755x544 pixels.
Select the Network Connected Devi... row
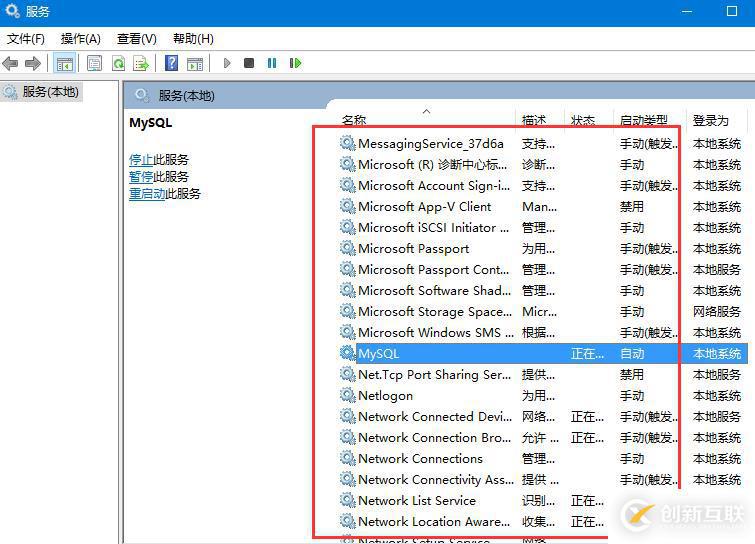(543, 416)
